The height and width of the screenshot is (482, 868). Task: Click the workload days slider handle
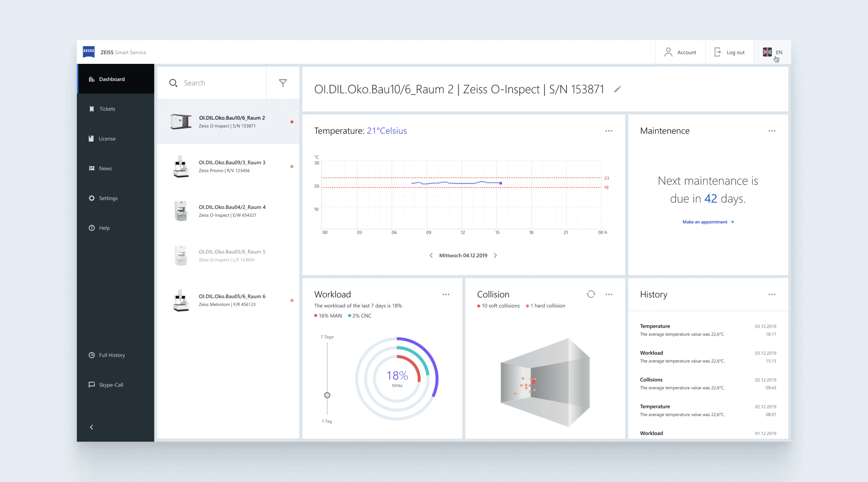click(x=327, y=396)
